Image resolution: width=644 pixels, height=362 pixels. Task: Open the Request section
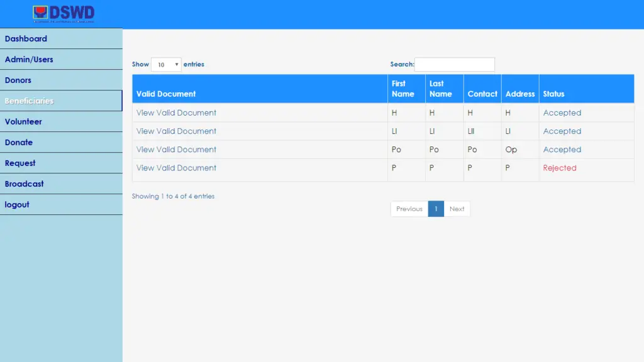click(21, 163)
